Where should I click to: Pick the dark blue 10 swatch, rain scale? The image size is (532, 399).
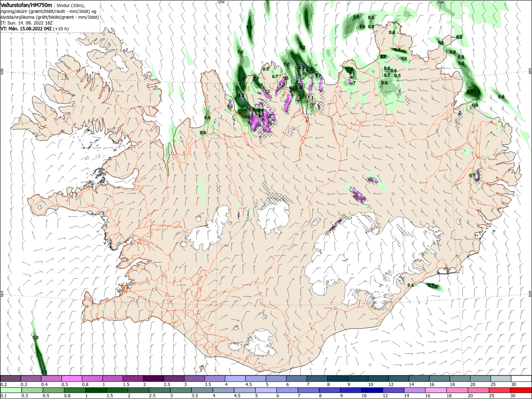click(x=372, y=390)
